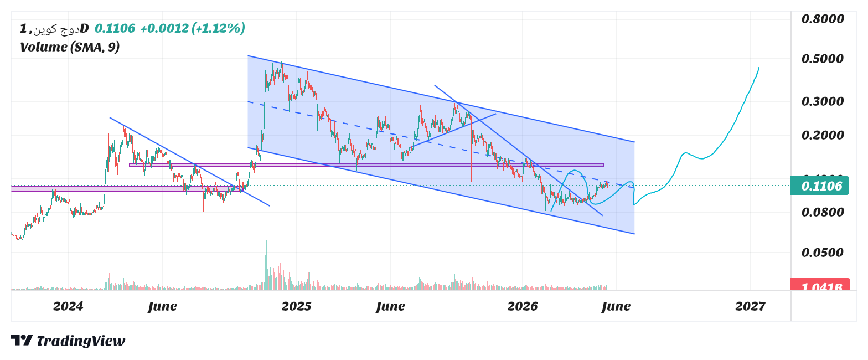This screenshot has width=868, height=360.
Task: Click the 0.8000 price axis label
Action: pyautogui.click(x=823, y=19)
